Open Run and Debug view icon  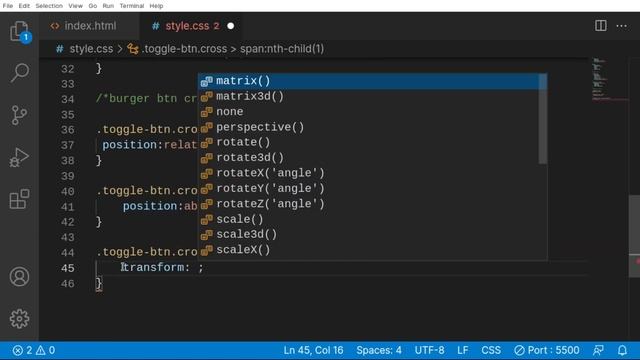(19, 158)
